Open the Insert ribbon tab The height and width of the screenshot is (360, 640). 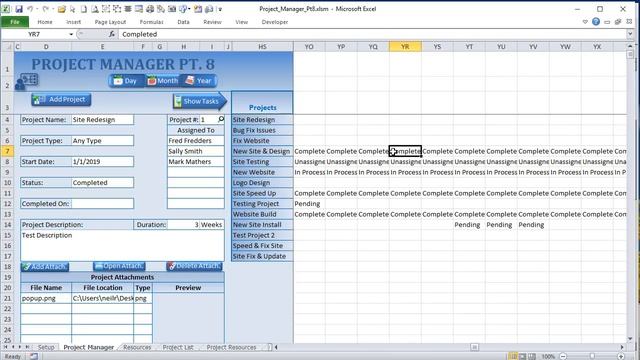[x=73, y=22]
